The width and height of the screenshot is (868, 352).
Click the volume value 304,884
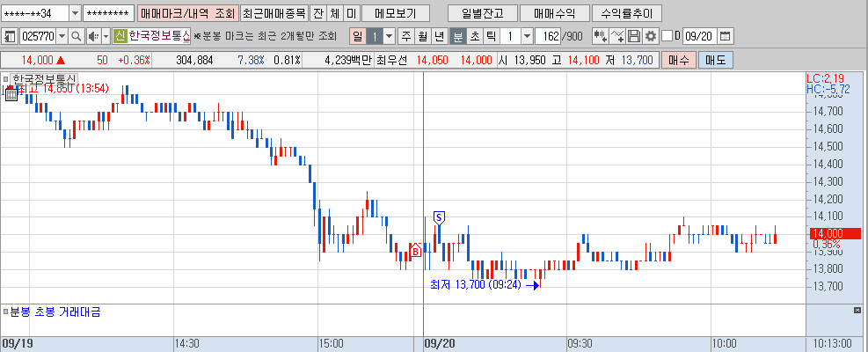pos(194,60)
